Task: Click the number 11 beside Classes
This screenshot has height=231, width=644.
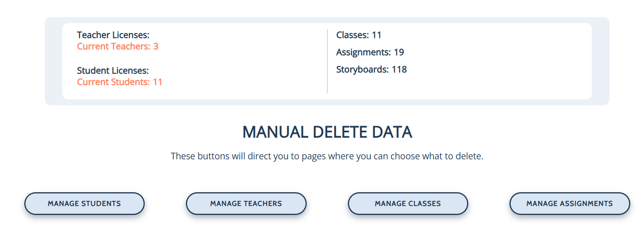Action: [x=377, y=35]
